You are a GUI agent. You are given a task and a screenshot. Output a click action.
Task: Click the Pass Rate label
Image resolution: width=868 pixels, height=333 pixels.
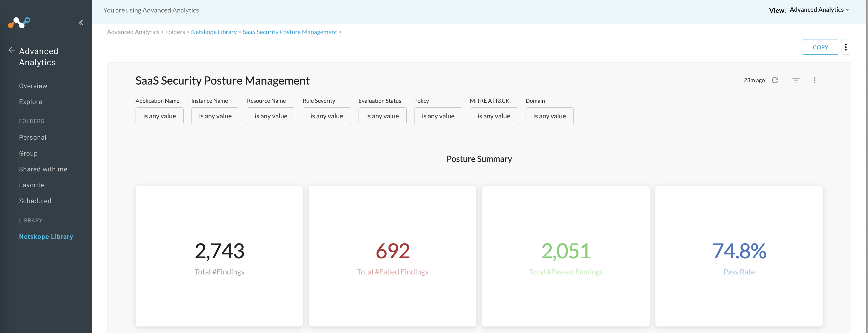(739, 272)
